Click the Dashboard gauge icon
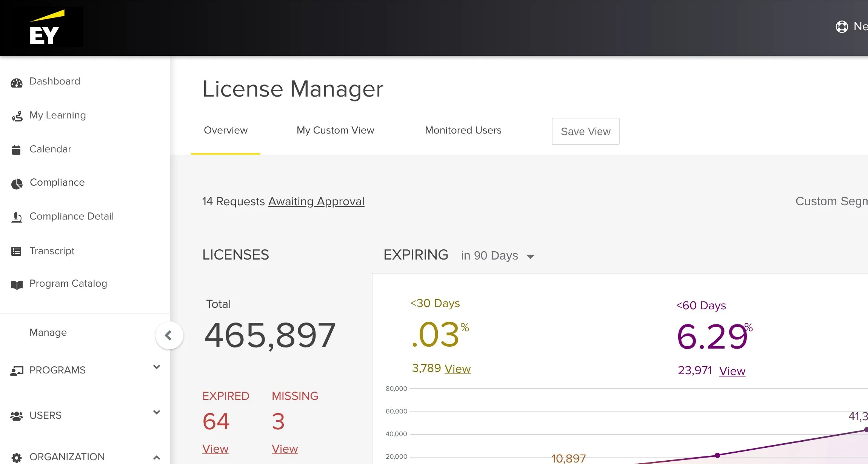 (17, 83)
